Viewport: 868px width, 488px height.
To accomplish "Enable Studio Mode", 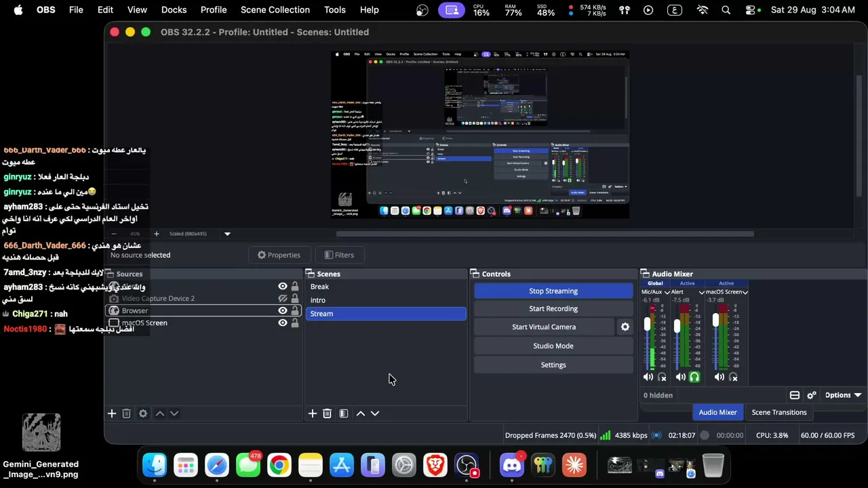I will [x=553, y=346].
